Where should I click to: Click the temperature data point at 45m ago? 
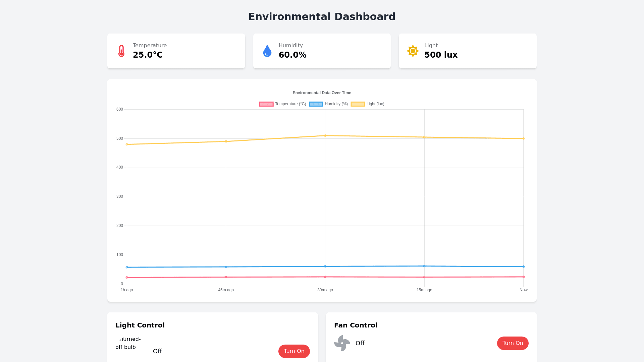coord(226,277)
